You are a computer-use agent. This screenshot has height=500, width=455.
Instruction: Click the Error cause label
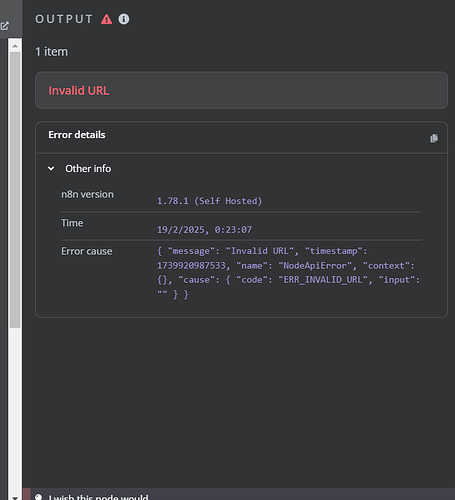click(87, 251)
